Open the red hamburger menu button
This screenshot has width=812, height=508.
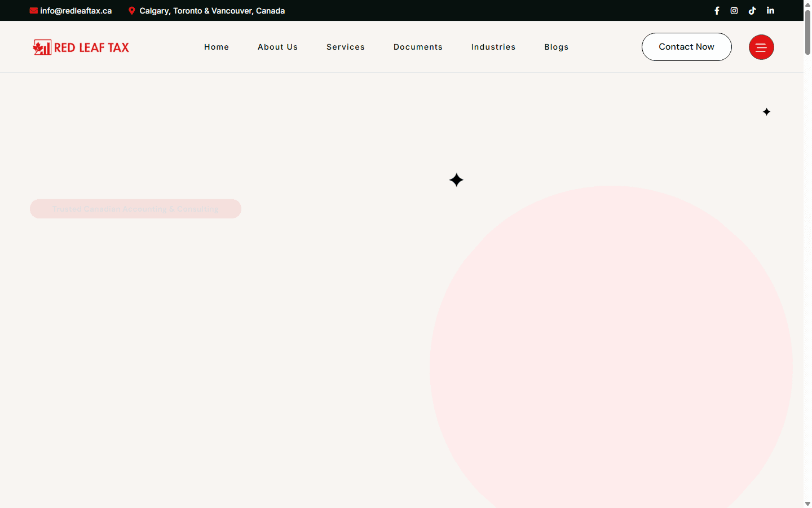(x=761, y=47)
